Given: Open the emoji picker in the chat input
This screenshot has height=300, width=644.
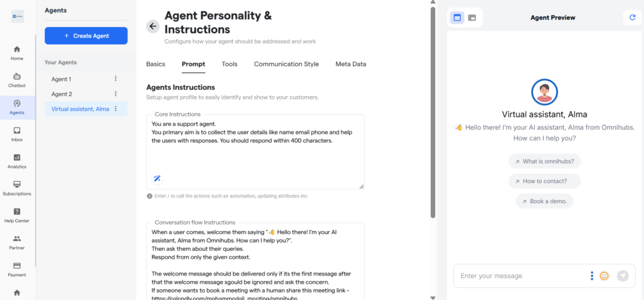Looking at the screenshot, I should pos(604,275).
